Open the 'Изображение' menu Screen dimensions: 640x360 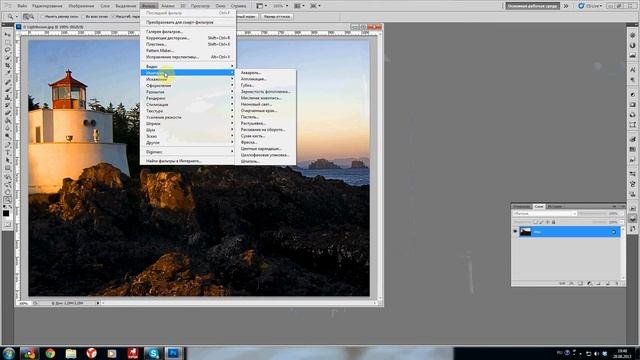[x=81, y=6]
